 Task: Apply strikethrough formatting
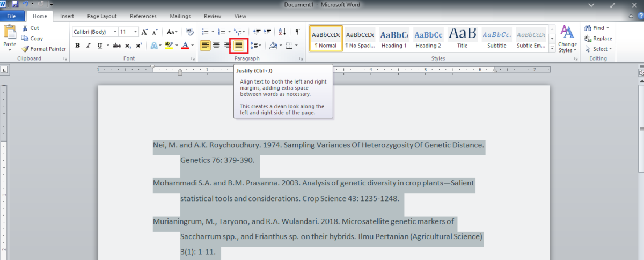[x=118, y=46]
